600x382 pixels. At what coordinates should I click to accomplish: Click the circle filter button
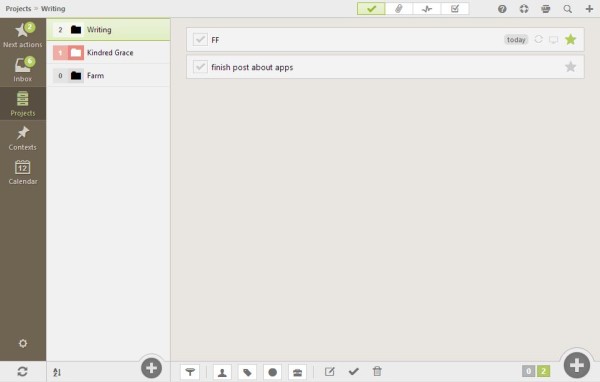[272, 372]
